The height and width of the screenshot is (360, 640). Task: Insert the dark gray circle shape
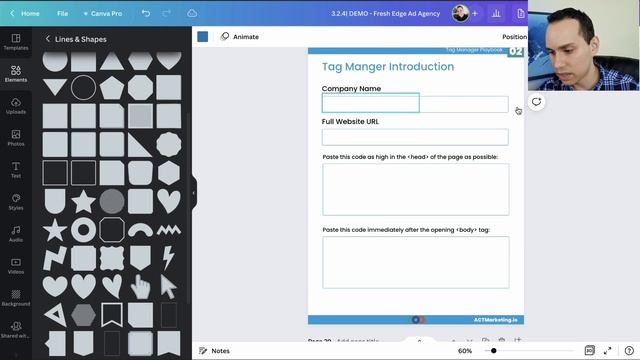point(112,202)
